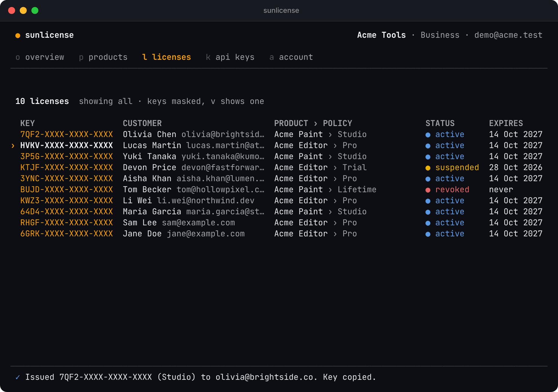Go to the account tab
Image resolution: width=558 pixels, height=392 pixels.
coord(291,57)
